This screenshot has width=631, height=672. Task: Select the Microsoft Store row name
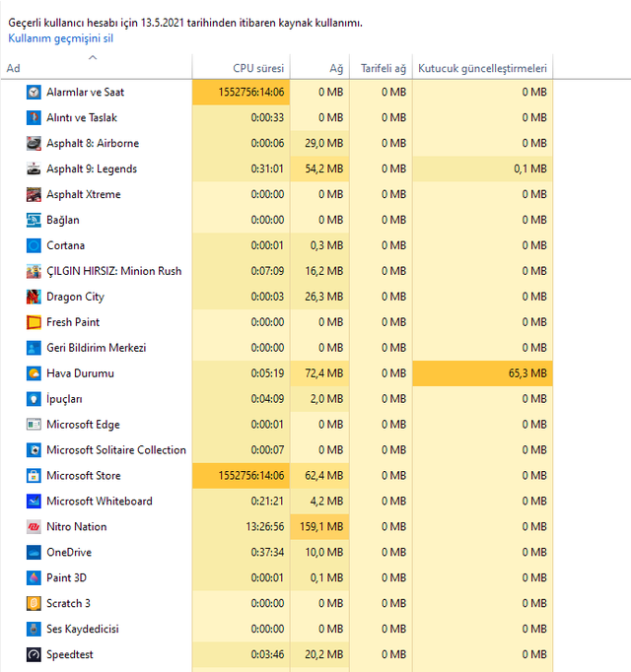(84, 476)
